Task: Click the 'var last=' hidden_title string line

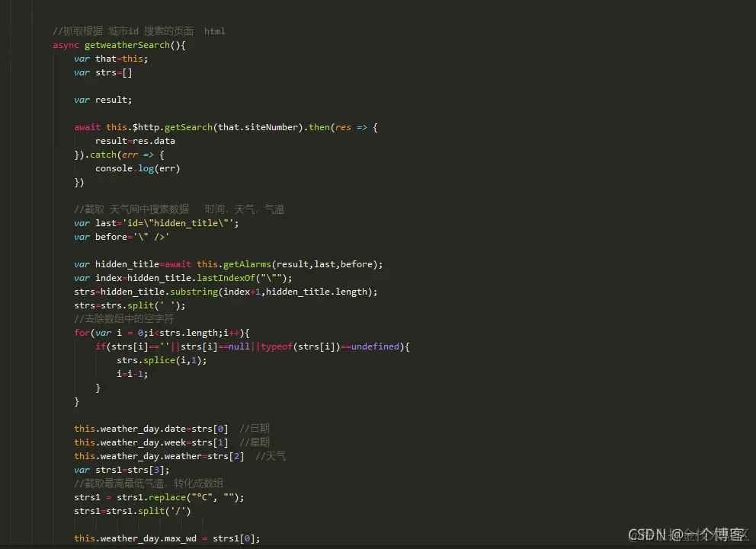Action: click(156, 223)
